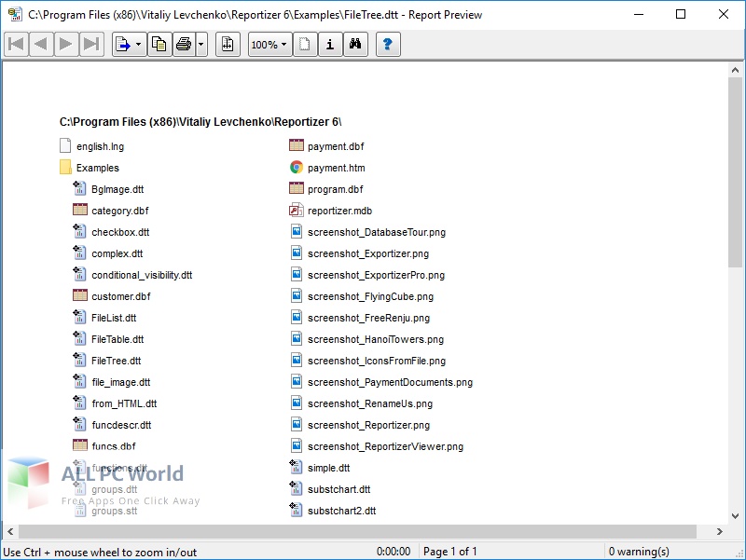Go to the first page button
Screen dimensions: 746x560
click(x=16, y=45)
